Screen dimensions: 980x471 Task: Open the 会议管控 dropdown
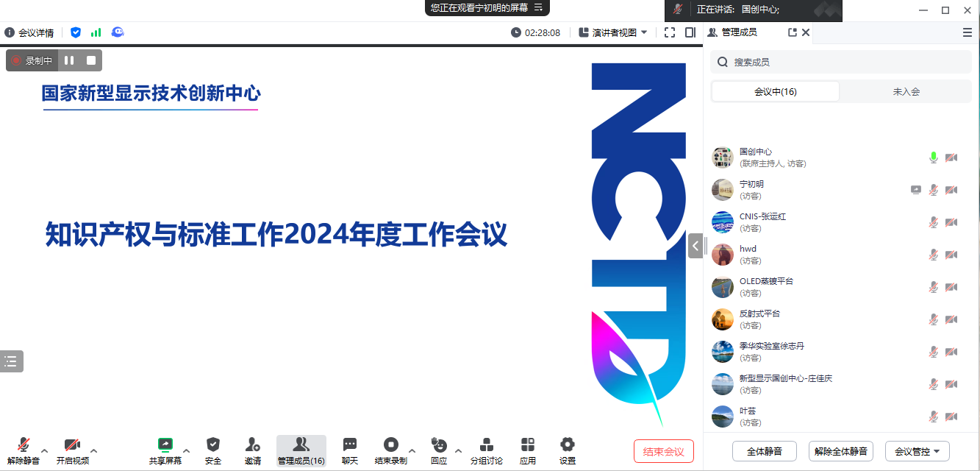918,451
